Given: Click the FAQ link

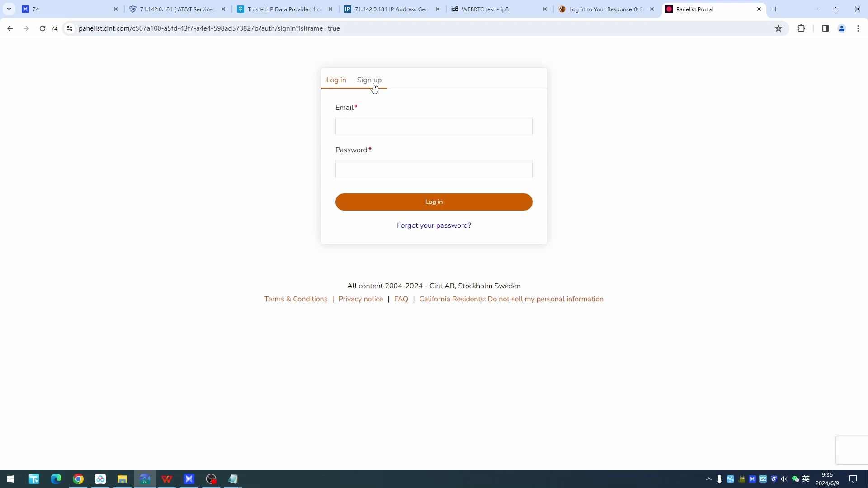Looking at the screenshot, I should (x=401, y=299).
